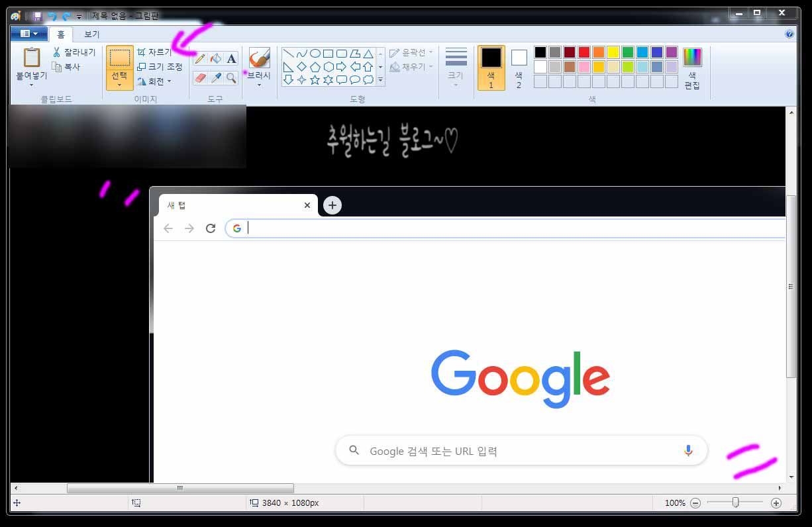Pick the Line shape
Viewport: 812px width, 527px height.
(x=288, y=54)
